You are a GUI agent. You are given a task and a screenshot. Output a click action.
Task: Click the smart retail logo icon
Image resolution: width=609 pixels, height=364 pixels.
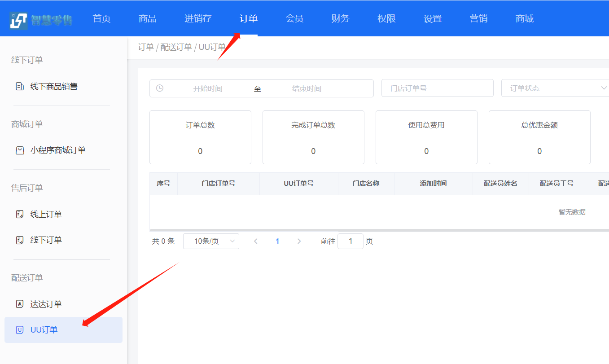pos(19,20)
